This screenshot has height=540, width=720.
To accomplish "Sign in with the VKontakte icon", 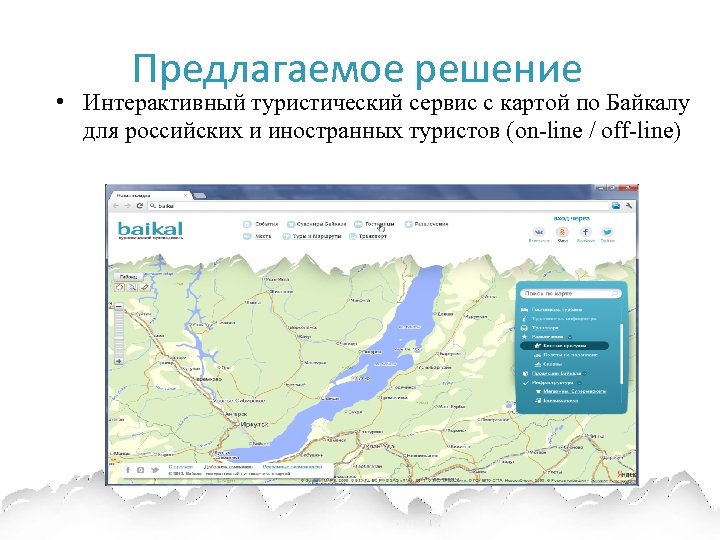I will pos(539,232).
